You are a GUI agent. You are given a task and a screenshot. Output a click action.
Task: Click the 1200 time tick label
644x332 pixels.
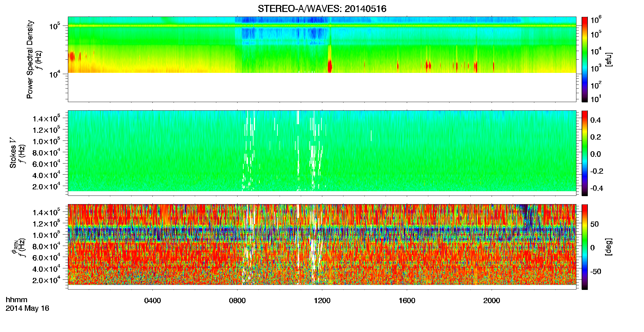(322, 301)
